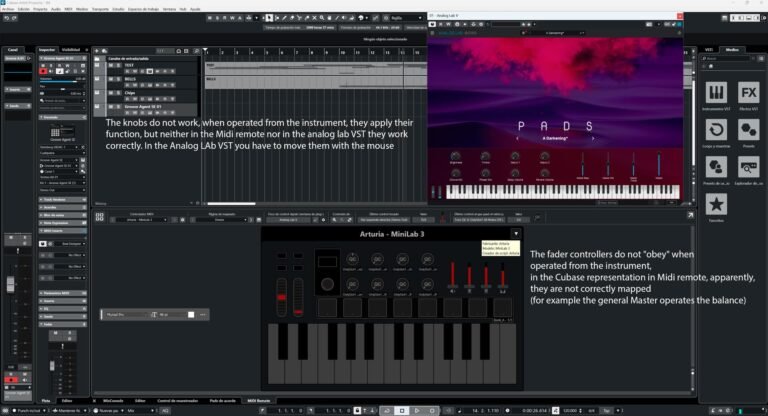Pop out MIDI Remote with arrow icon
The image size is (768, 416).
click(690, 215)
